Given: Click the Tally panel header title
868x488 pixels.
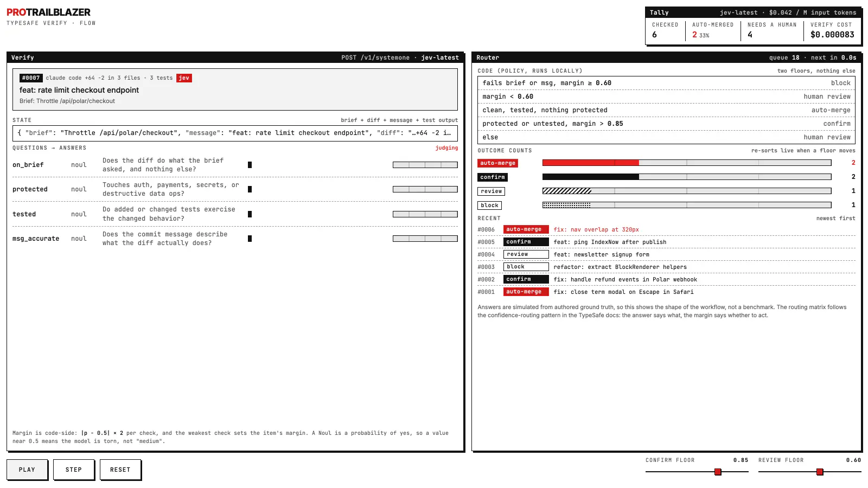Looking at the screenshot, I should coord(659,12).
